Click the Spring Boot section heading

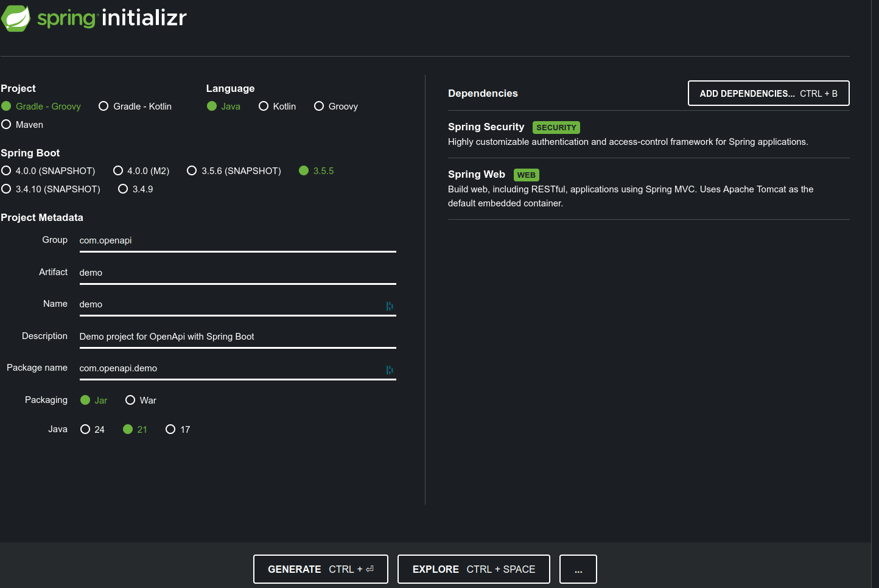pyautogui.click(x=30, y=153)
